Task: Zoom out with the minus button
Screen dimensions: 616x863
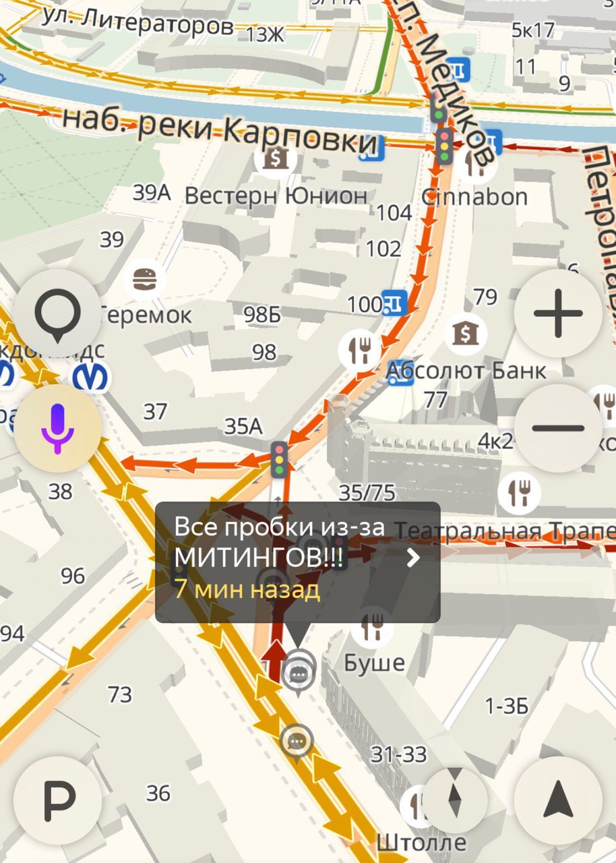Action: (558, 428)
